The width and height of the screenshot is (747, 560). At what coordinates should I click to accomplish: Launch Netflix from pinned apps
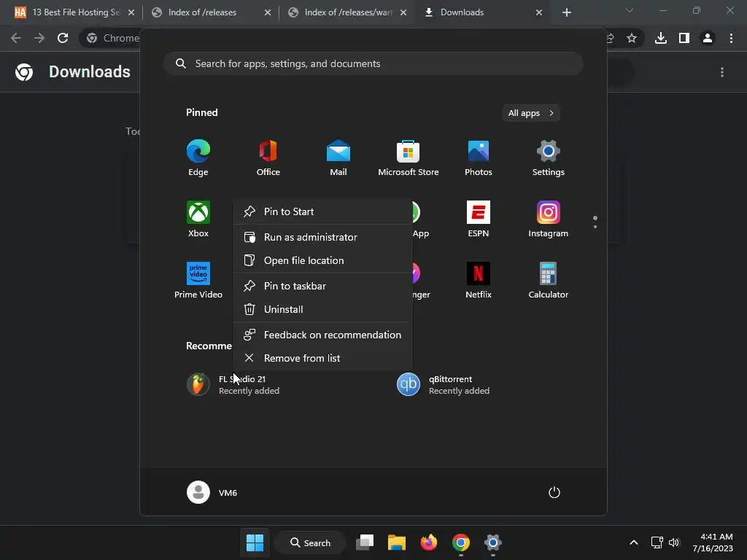(479, 280)
